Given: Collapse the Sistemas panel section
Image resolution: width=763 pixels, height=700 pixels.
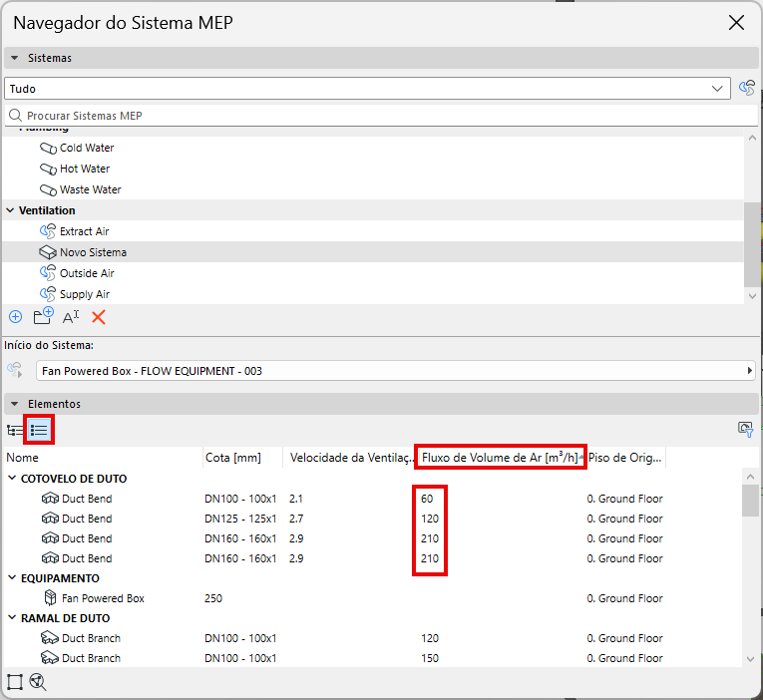Looking at the screenshot, I should (x=15, y=58).
